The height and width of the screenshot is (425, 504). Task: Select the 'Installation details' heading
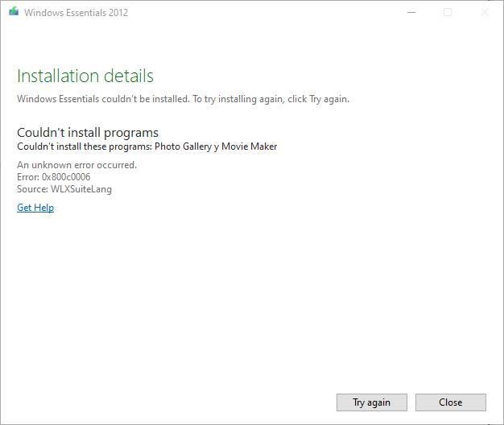(85, 76)
